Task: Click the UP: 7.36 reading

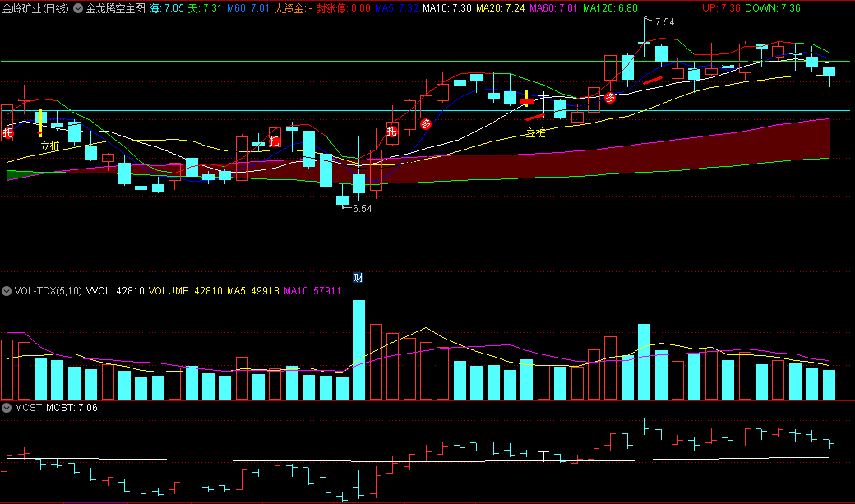Action: (x=721, y=8)
